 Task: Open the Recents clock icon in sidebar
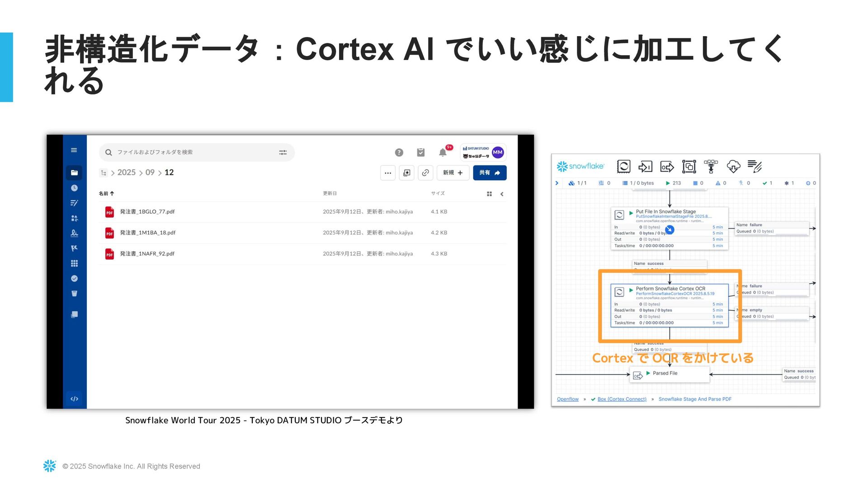(x=74, y=188)
